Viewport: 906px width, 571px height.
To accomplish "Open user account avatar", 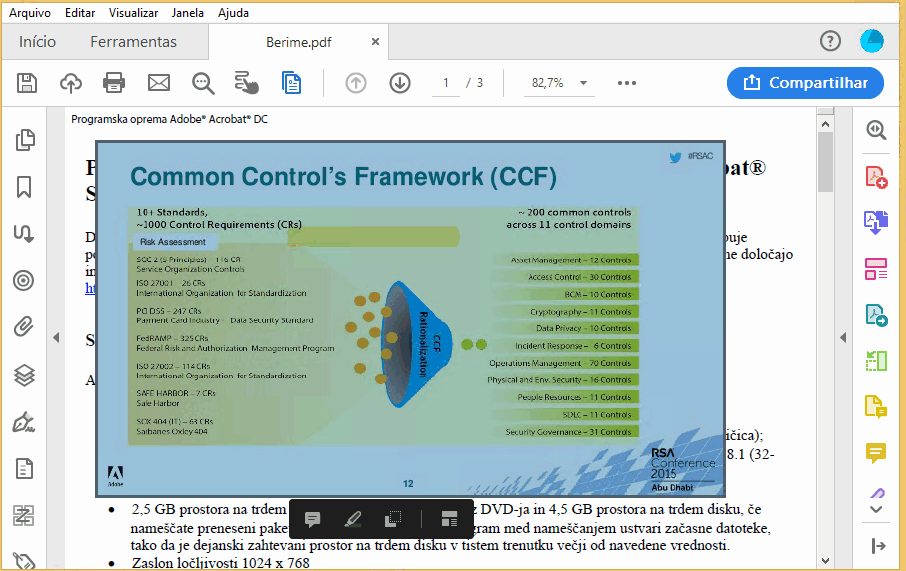I will pyautogui.click(x=872, y=41).
